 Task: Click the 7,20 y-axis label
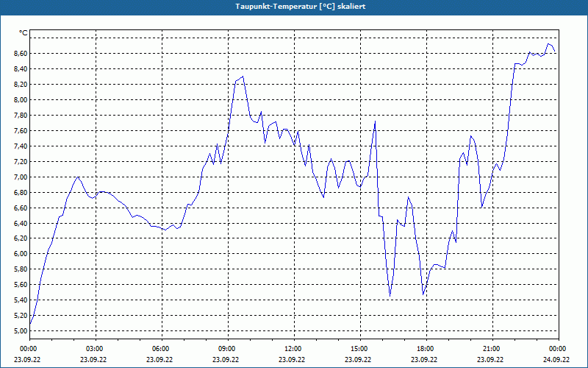[21, 161]
